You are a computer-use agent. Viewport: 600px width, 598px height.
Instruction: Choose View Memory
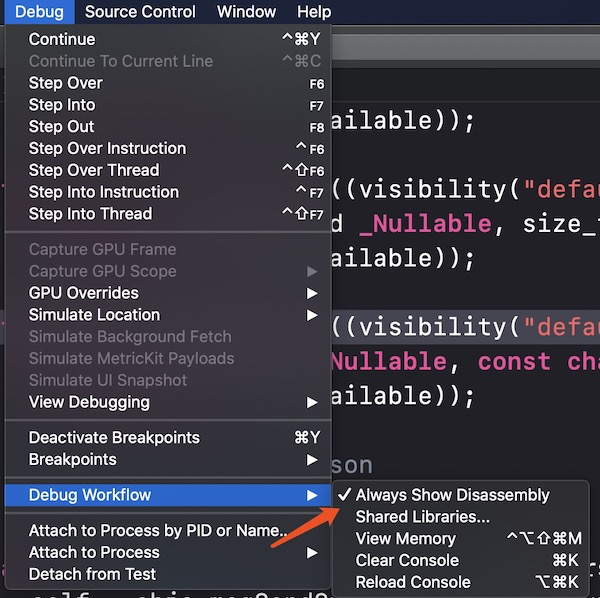tap(461, 539)
